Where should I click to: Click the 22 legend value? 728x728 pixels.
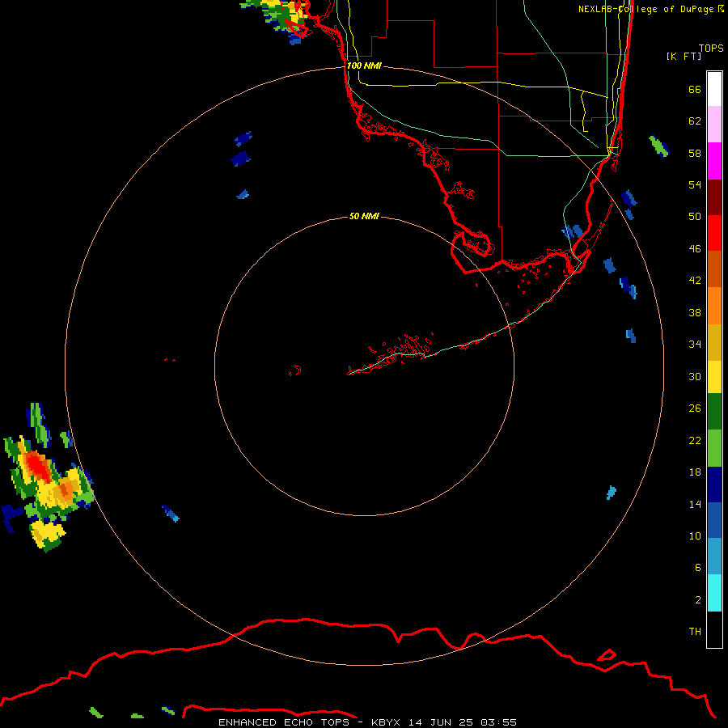coord(695,441)
